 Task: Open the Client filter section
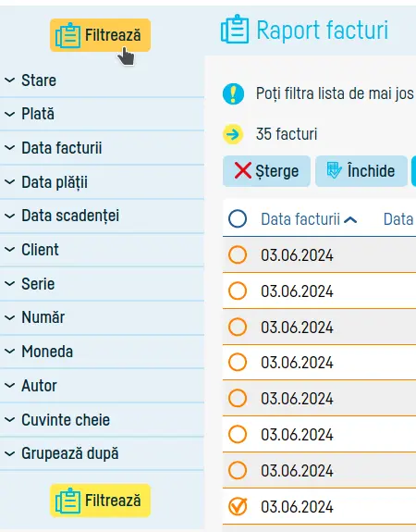point(102,250)
